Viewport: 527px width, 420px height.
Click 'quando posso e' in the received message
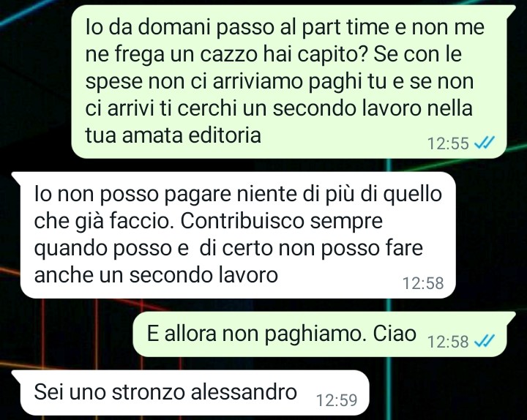click(111, 248)
